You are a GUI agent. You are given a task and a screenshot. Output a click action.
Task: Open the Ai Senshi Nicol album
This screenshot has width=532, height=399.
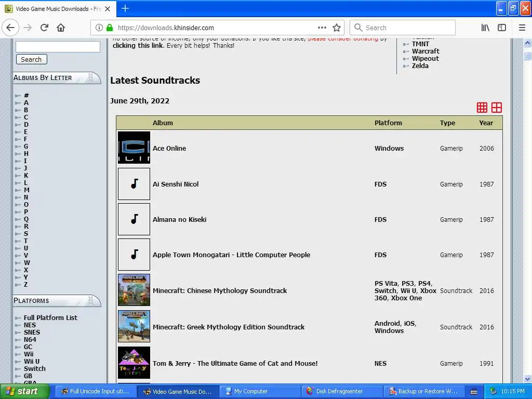(x=176, y=184)
